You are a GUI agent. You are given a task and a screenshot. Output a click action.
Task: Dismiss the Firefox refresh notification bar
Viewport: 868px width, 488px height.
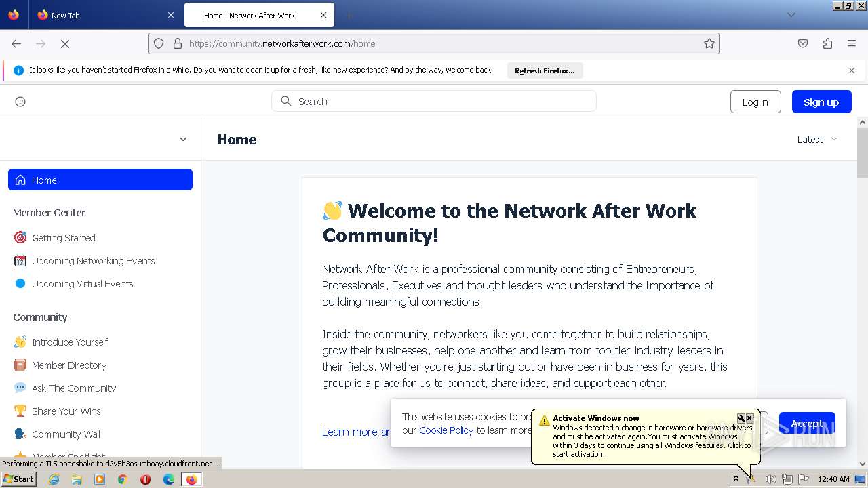[852, 70]
